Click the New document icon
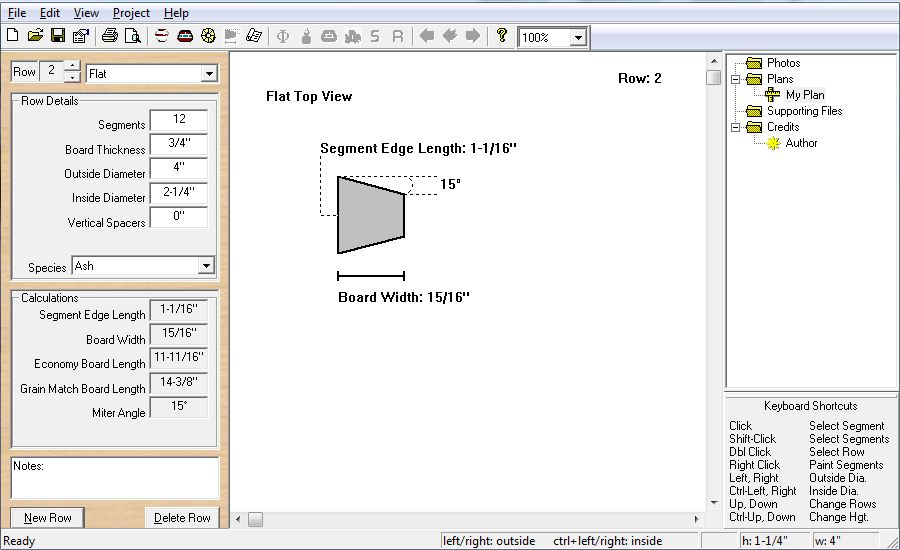The image size is (900, 550). click(13, 37)
